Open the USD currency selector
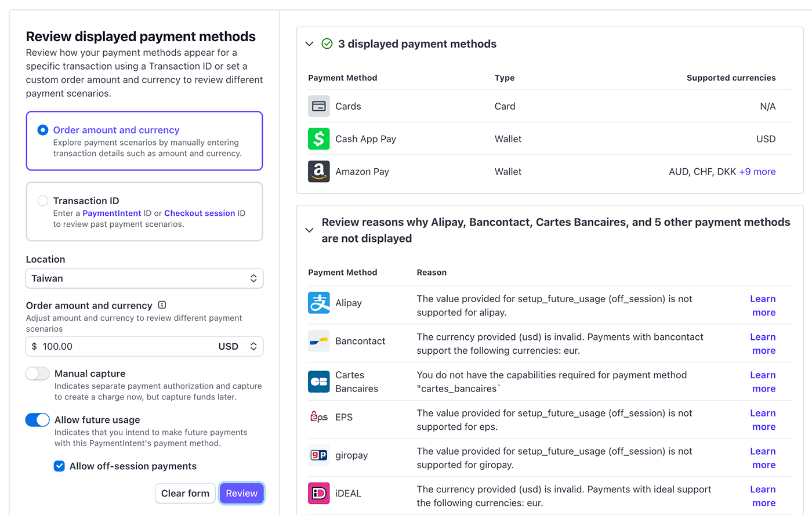Screen dimensions: 812x515 tap(238, 346)
